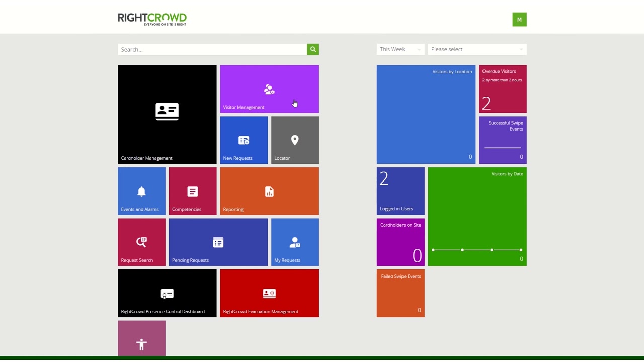
Task: Click the Locator label text
Action: pyautogui.click(x=282, y=158)
